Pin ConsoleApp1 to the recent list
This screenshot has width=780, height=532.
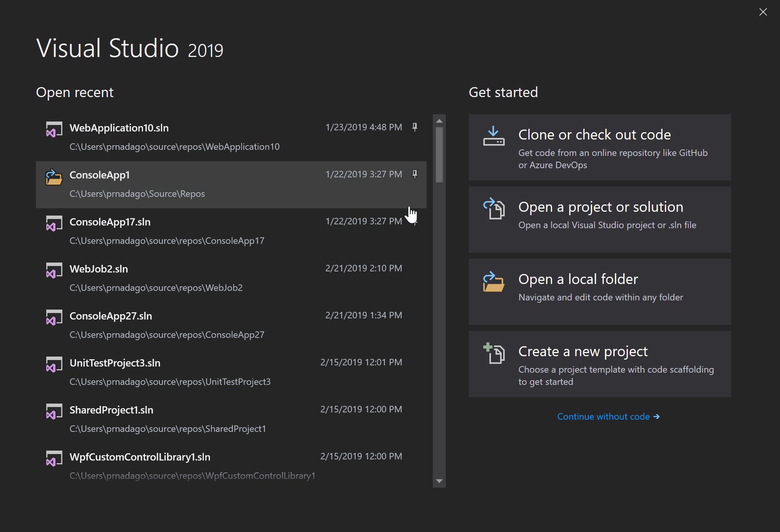coord(415,174)
